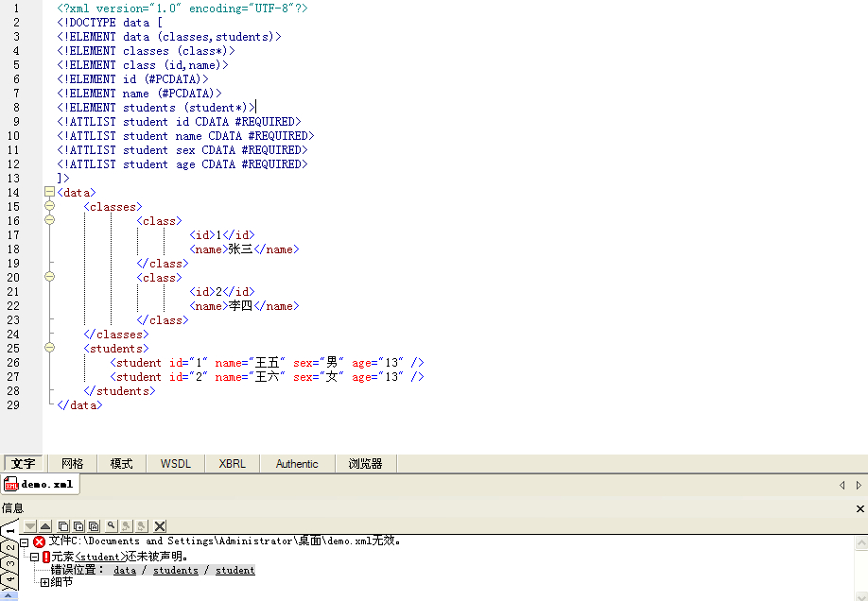Click the <!ELEMENT data (classes,students)> line
Viewport: 868px width, 601px height.
(169, 37)
